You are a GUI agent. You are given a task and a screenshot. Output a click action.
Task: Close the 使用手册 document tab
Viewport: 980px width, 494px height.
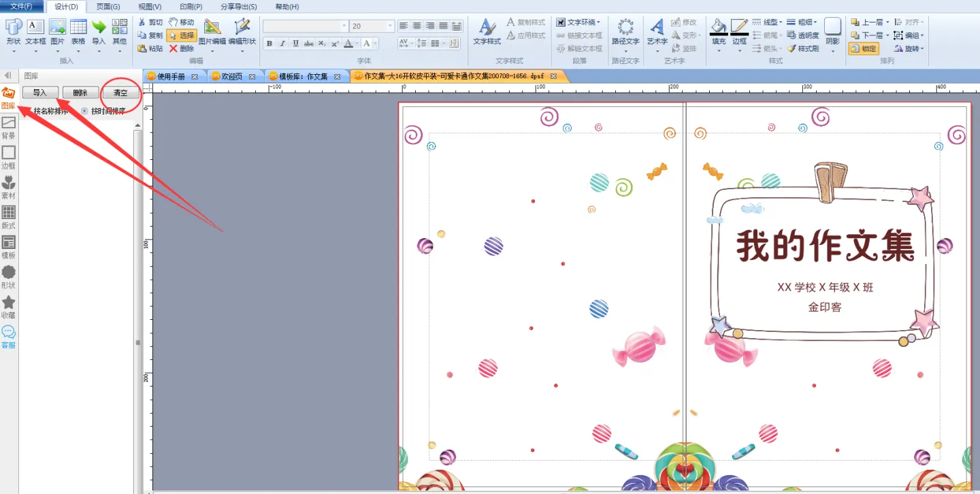click(x=195, y=76)
